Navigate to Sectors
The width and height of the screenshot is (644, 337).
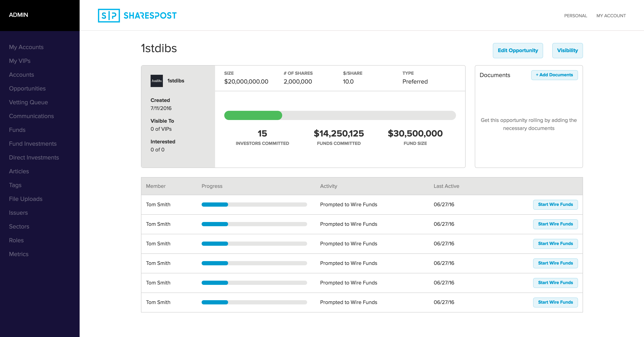[19, 226]
